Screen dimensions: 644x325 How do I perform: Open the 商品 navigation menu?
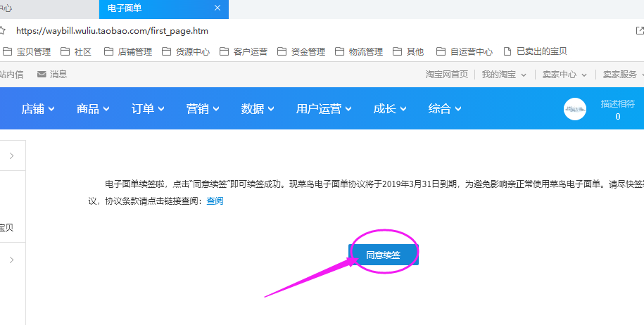click(93, 109)
